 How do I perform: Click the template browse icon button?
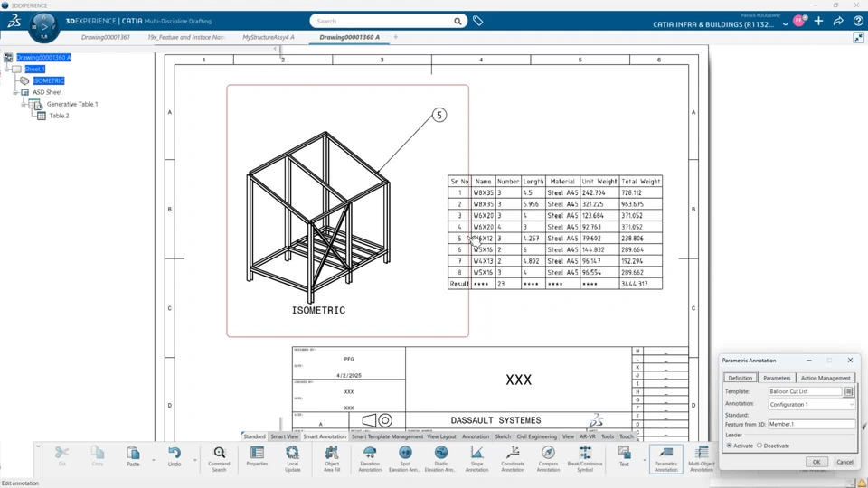click(849, 391)
